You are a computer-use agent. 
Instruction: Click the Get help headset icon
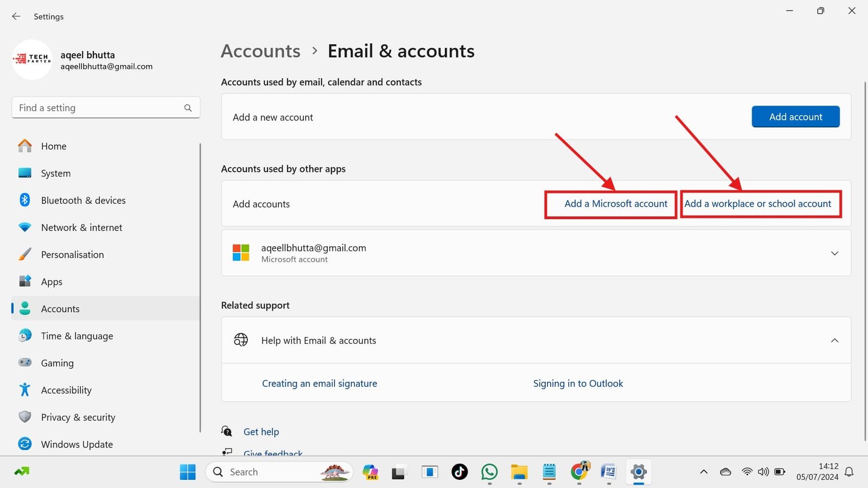227,431
